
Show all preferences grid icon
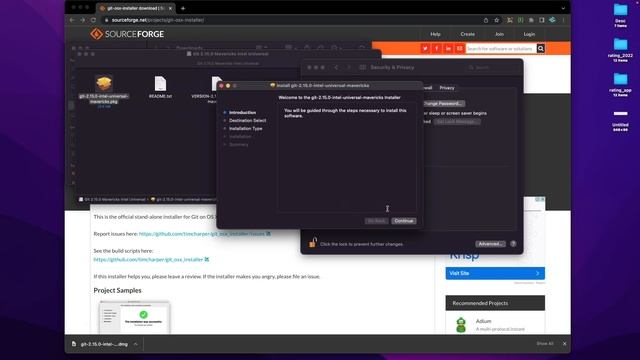[362, 67]
